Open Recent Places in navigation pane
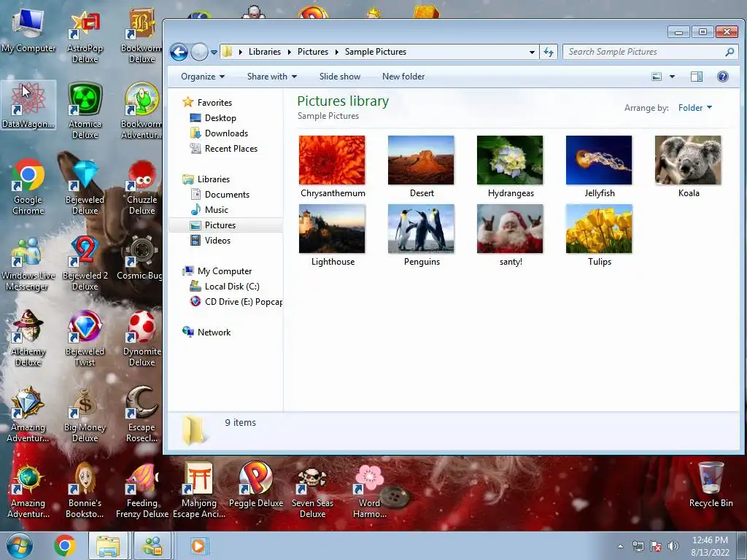 [231, 149]
